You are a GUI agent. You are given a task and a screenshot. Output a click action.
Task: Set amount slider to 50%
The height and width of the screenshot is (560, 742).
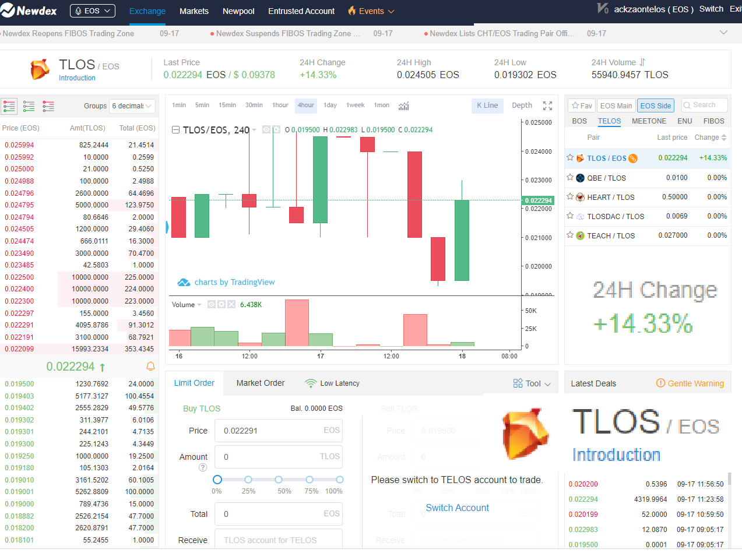pos(279,480)
